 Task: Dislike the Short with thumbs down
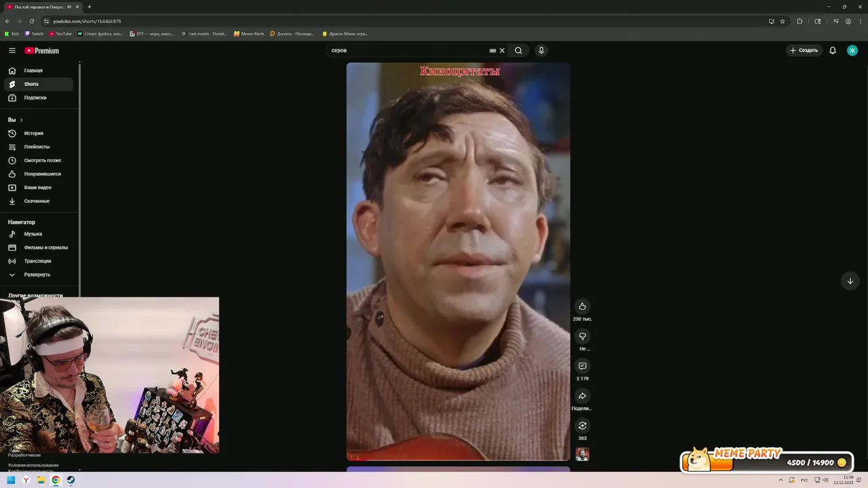point(583,336)
